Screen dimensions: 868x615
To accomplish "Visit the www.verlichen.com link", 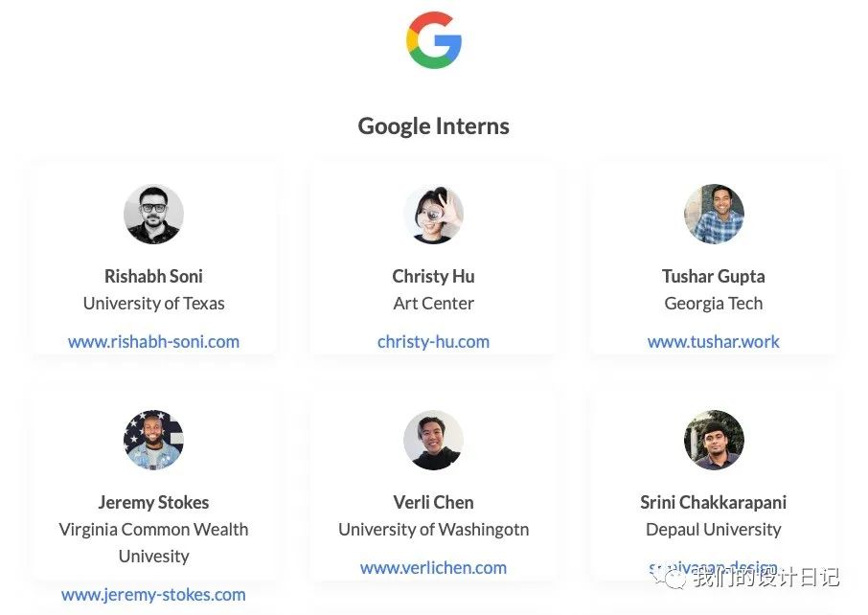I will [433, 567].
